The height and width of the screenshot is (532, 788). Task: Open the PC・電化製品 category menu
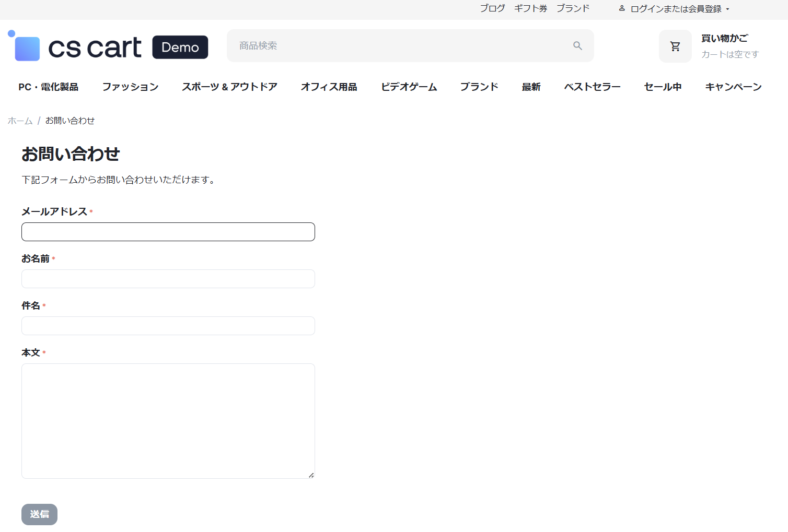pyautogui.click(x=48, y=87)
